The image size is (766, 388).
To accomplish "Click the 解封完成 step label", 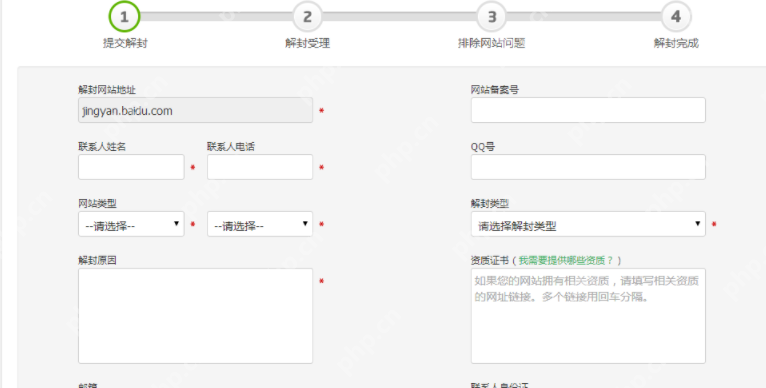I will coord(676,43).
